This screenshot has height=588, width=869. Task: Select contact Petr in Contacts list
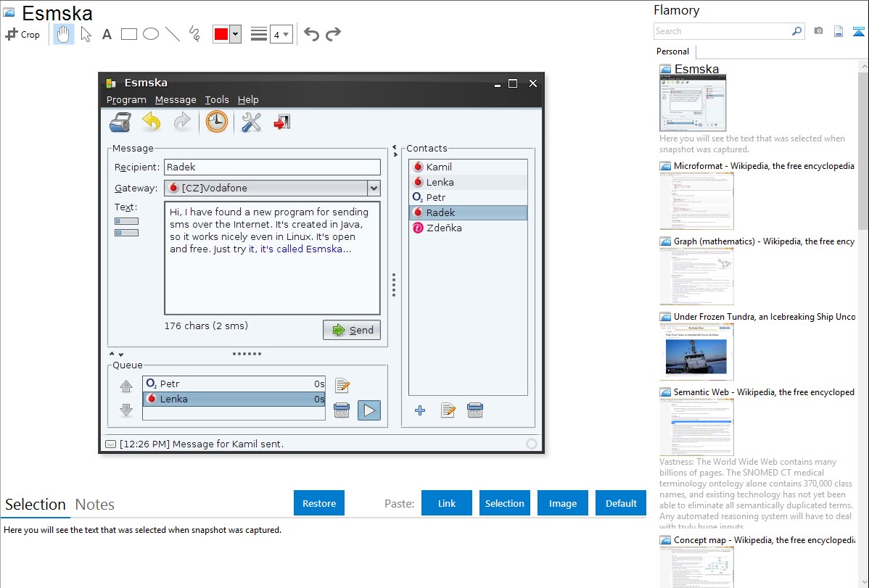[x=468, y=197]
